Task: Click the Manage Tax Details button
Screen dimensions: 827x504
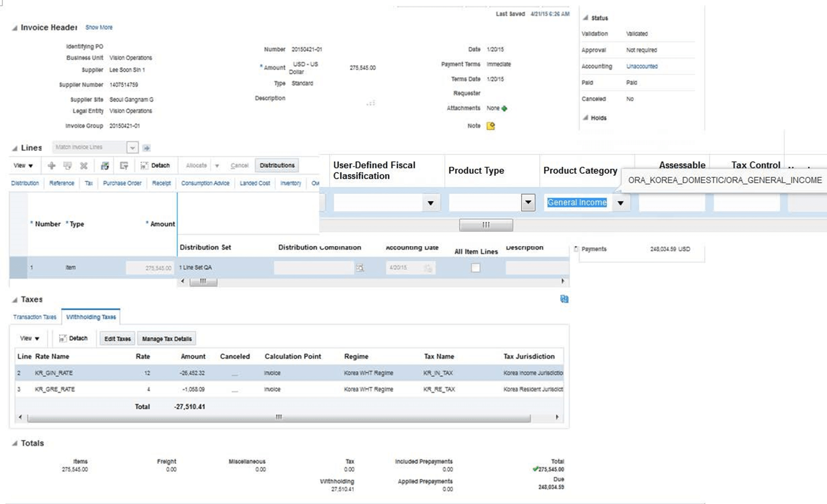Action: click(x=166, y=339)
